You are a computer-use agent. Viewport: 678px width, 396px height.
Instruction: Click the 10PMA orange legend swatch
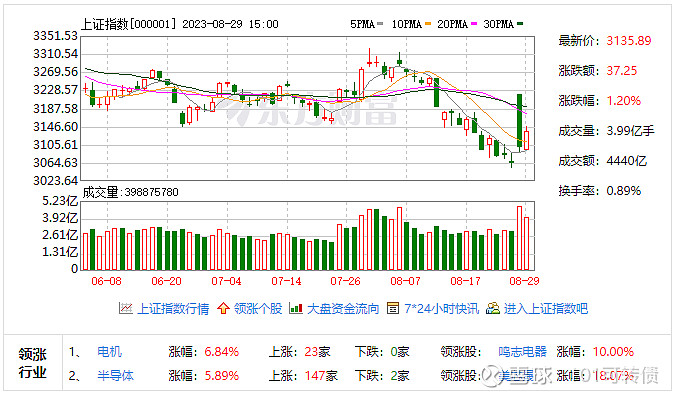pyautogui.click(x=428, y=24)
